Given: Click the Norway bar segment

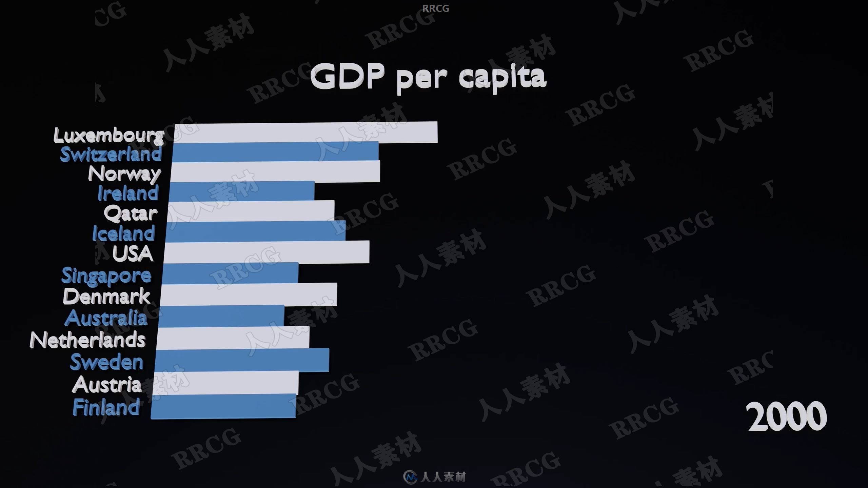Looking at the screenshot, I should (268, 173).
